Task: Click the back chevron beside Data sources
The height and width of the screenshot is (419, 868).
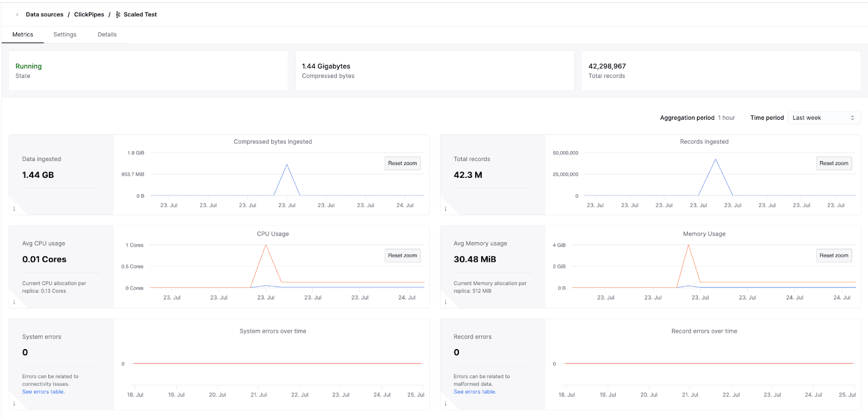Action: pos(17,15)
